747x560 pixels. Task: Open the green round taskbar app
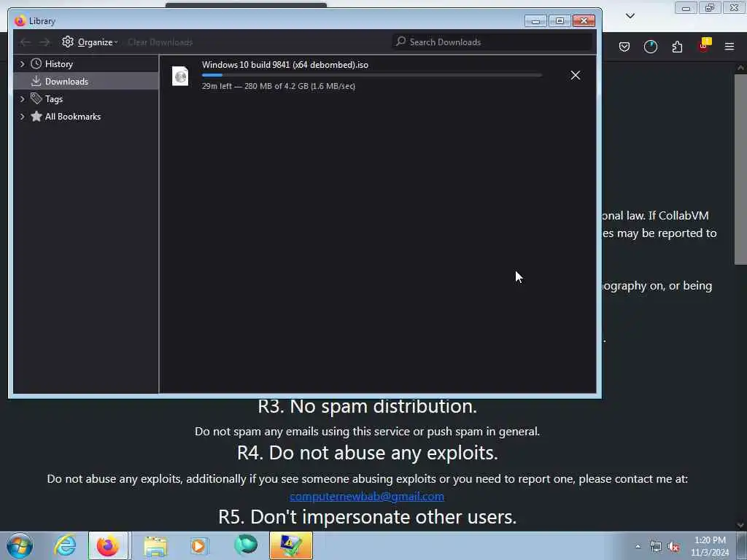click(245, 545)
